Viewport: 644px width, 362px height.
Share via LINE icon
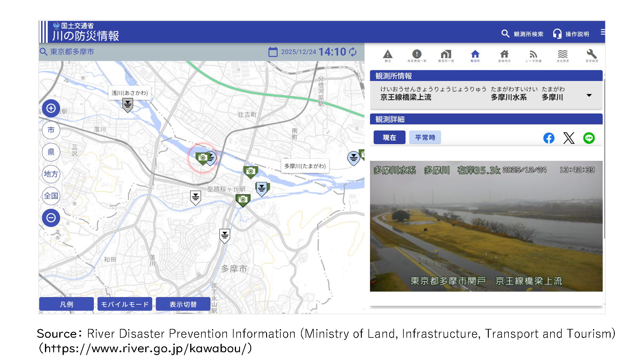point(589,138)
